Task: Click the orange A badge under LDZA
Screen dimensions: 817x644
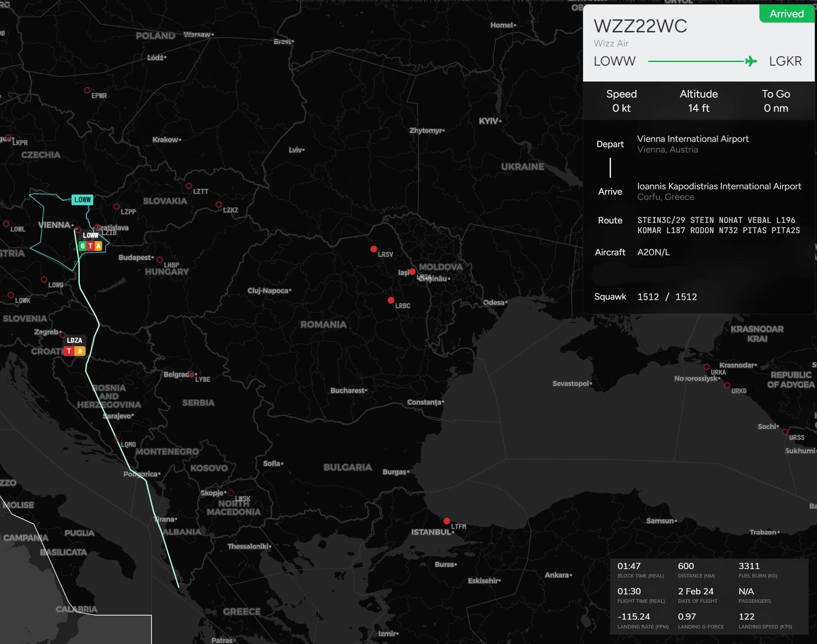Action: pyautogui.click(x=80, y=351)
